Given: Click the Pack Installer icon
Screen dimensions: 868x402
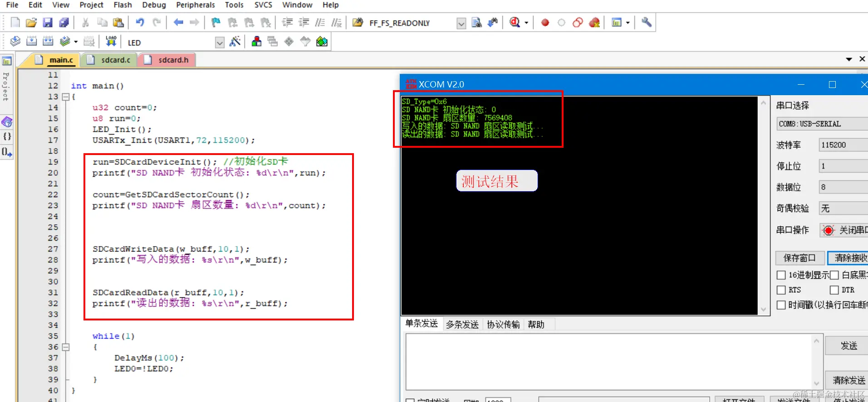Looking at the screenshot, I should pyautogui.click(x=322, y=42).
